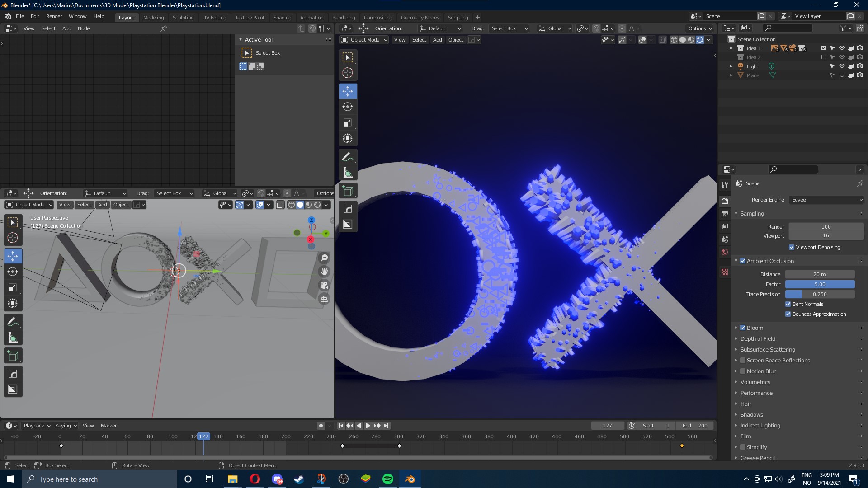The image size is (868, 488).
Task: Toggle Viewport Denoising checkbox
Action: 792,247
